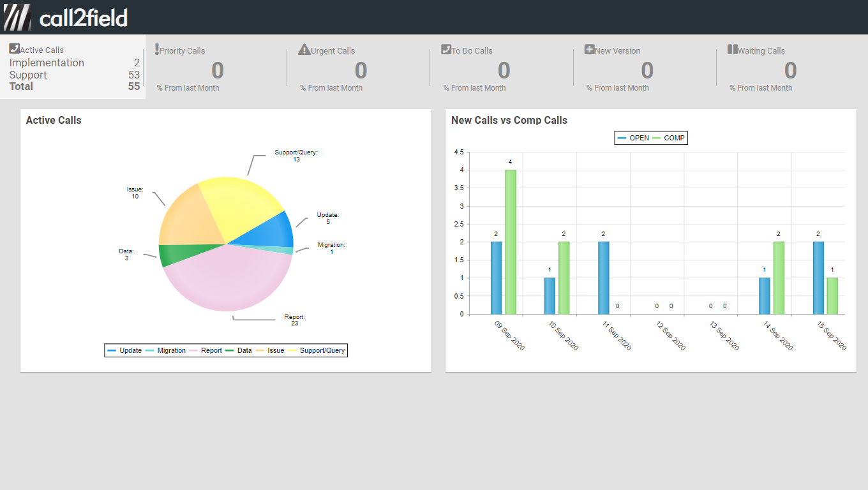Click Priority Calls '% From last Month' text
868x490 pixels.
188,88
